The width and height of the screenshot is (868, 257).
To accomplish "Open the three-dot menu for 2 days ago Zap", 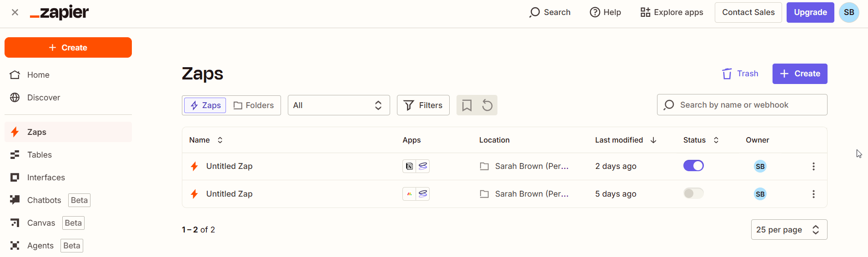I will (x=813, y=166).
